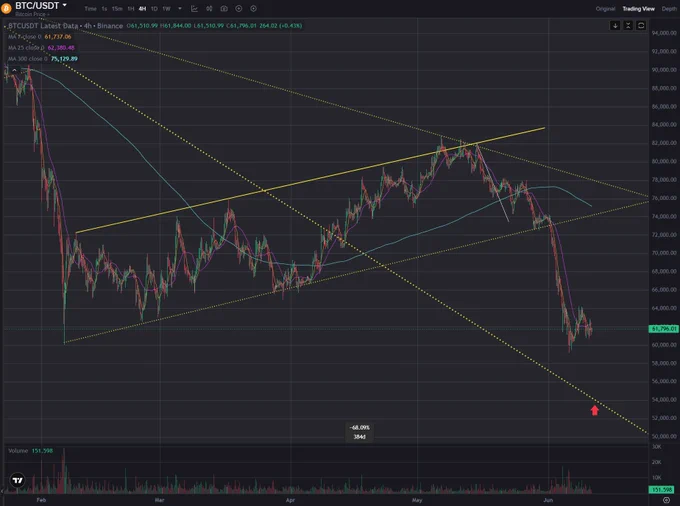Viewport: 680px width, 506px height.
Task: Click the 80,000.00 price axis label
Action: tap(664, 161)
